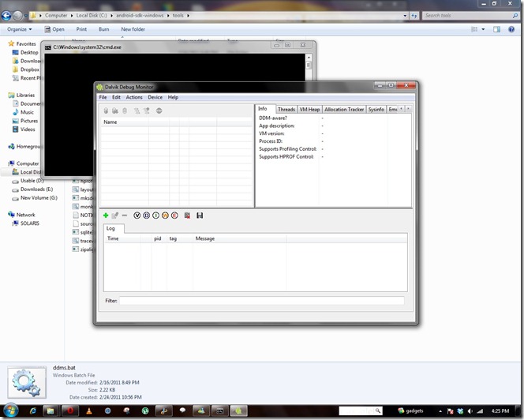Open the Device menu

(x=155, y=97)
